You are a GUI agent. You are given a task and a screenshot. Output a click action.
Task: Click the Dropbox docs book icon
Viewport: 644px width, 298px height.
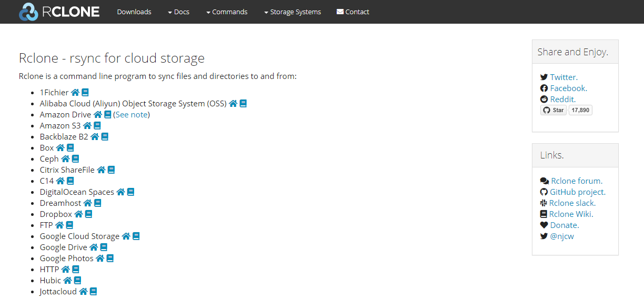click(88, 214)
